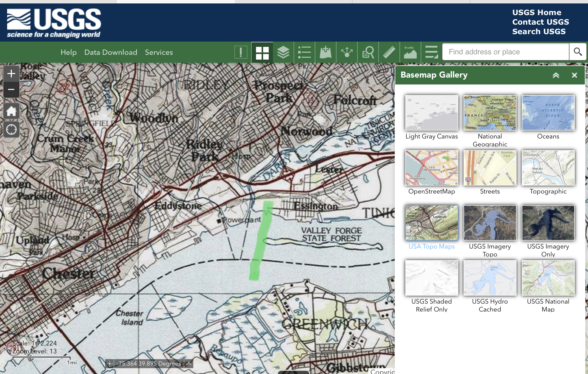The height and width of the screenshot is (374, 588).
Task: Open the Services menu item
Action: click(x=159, y=52)
